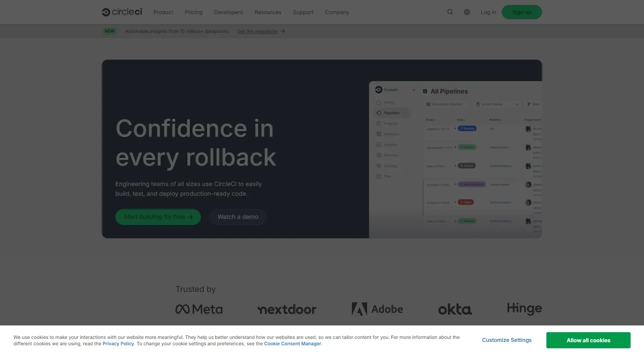Open the Pricing page
The width and height of the screenshot is (644, 362).
(194, 12)
